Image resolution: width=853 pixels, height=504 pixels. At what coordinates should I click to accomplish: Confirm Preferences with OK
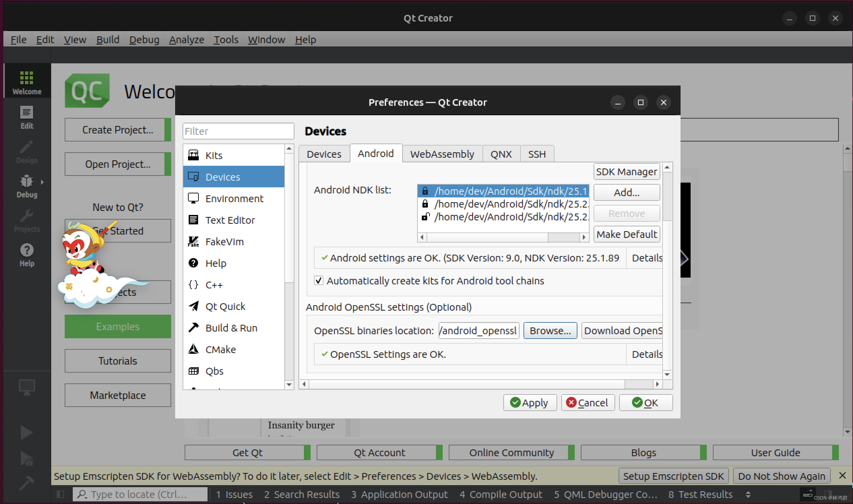pyautogui.click(x=645, y=403)
